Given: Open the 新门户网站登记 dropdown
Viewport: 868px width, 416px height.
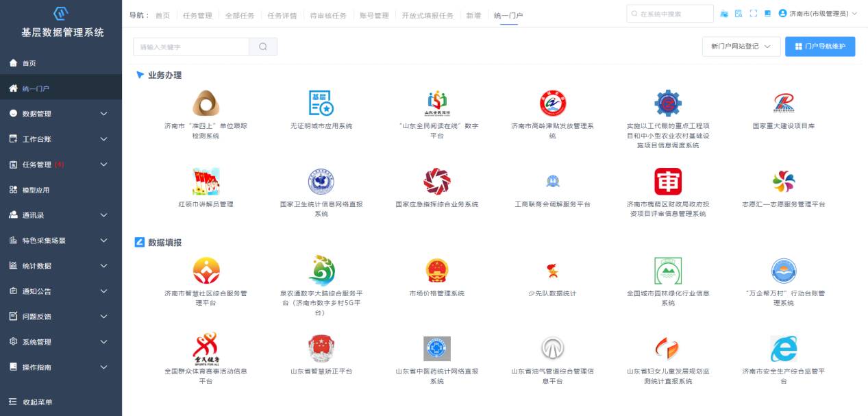Looking at the screenshot, I should [x=741, y=47].
